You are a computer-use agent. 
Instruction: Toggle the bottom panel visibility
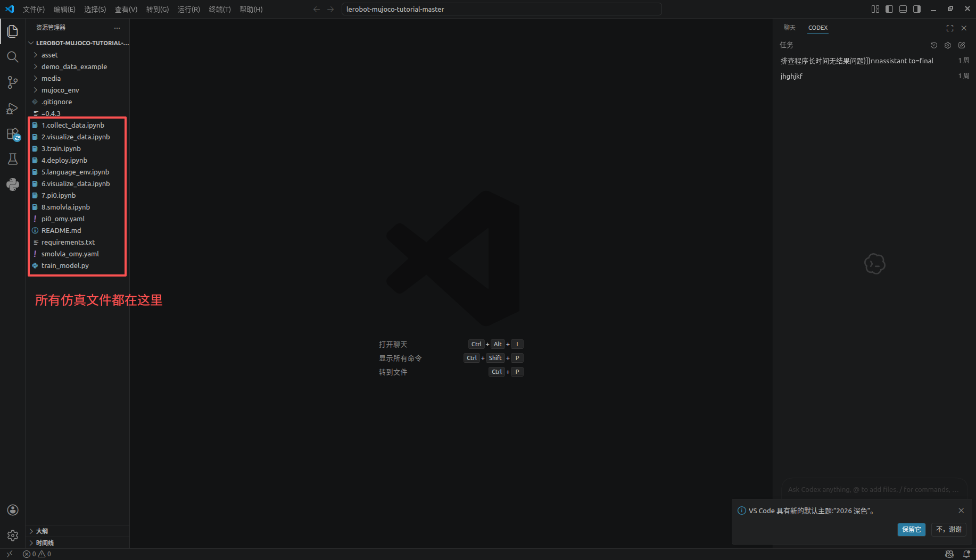903,9
